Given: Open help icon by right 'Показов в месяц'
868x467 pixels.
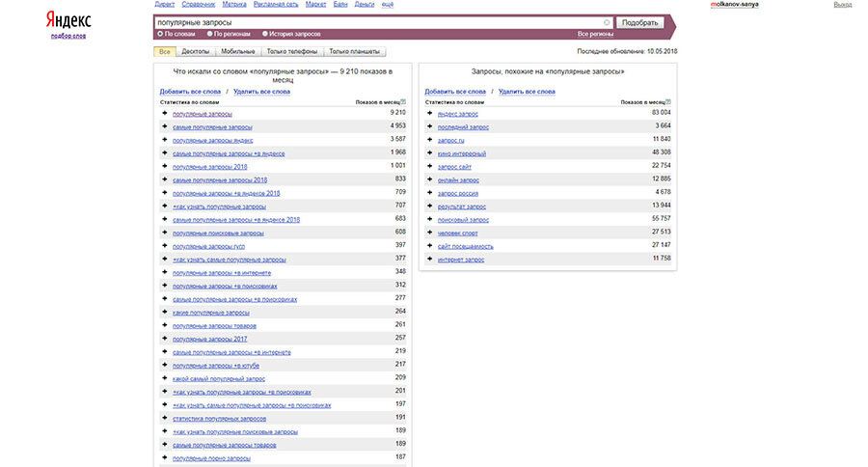Looking at the screenshot, I should (x=668, y=102).
